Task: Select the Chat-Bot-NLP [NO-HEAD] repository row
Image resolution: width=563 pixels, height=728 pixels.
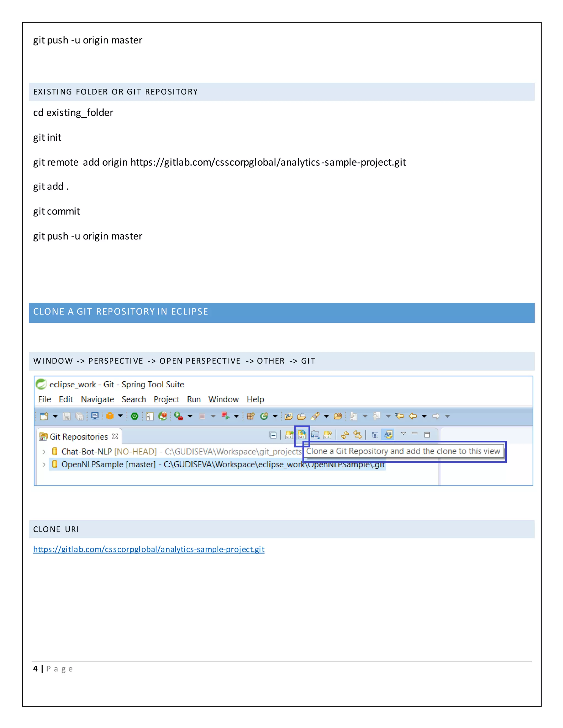Action: click(177, 452)
